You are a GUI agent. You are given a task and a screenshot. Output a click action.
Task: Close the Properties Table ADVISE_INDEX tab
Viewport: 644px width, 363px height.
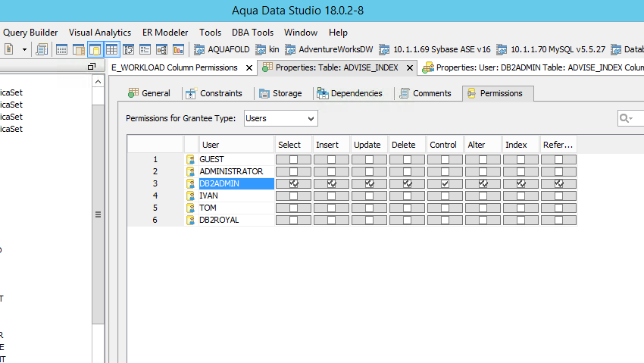[x=409, y=68]
